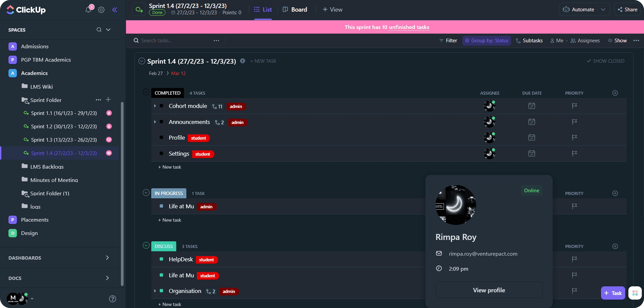Click View profile for Rimpa Roy
This screenshot has width=644, height=308.
489,290
